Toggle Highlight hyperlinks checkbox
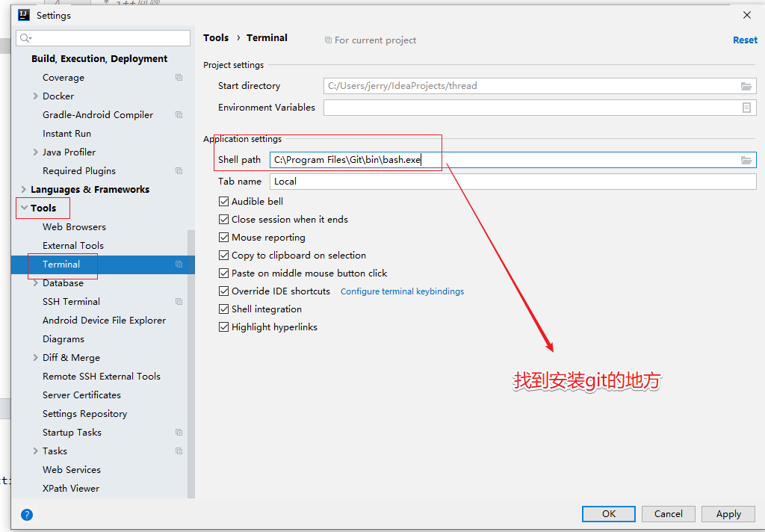765x532 pixels. coord(224,327)
